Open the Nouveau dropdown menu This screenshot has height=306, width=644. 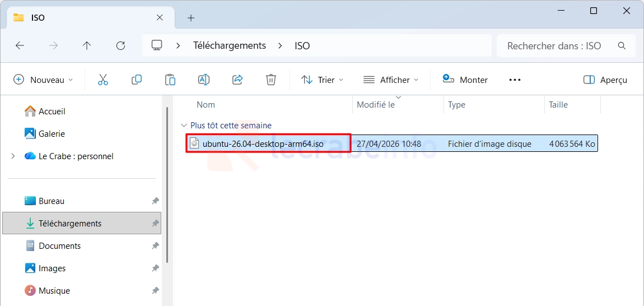tap(44, 80)
